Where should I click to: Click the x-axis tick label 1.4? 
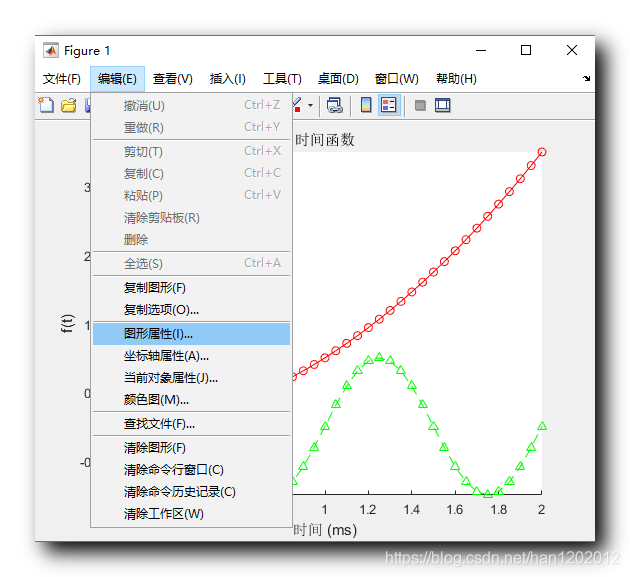tap(411, 510)
